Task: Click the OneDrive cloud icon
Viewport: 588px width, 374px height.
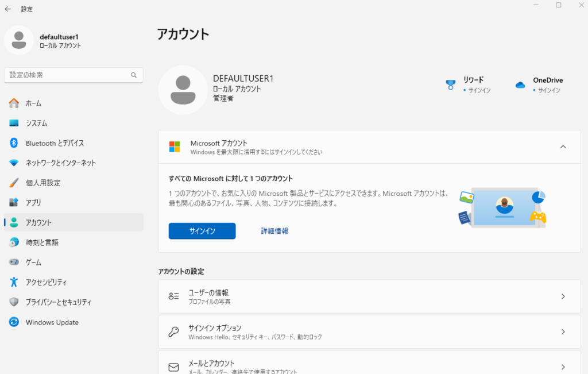Action: tap(520, 85)
